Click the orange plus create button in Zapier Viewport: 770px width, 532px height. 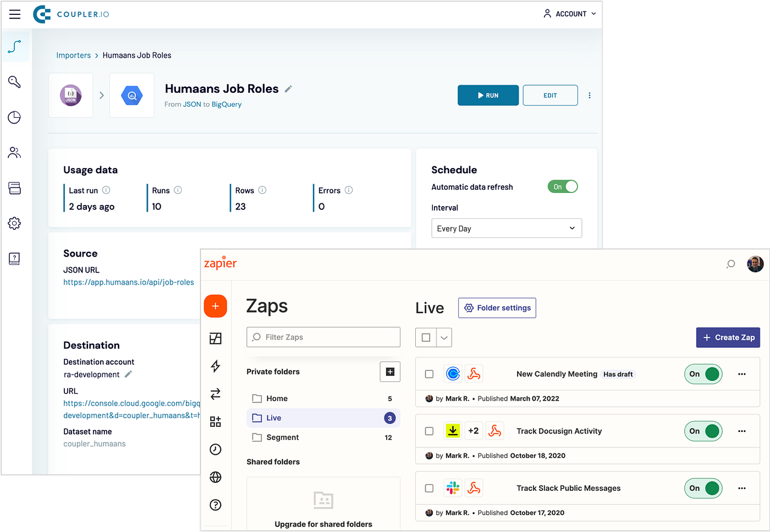click(x=216, y=306)
